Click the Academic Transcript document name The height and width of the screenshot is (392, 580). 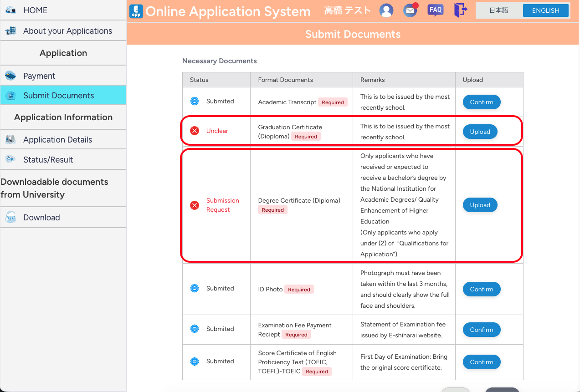(287, 102)
